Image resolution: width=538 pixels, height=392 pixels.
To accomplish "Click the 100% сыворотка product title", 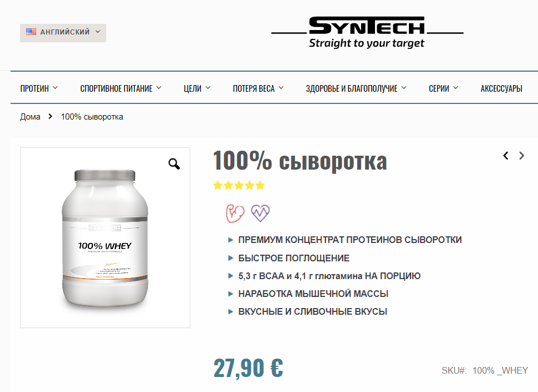I will 300,161.
